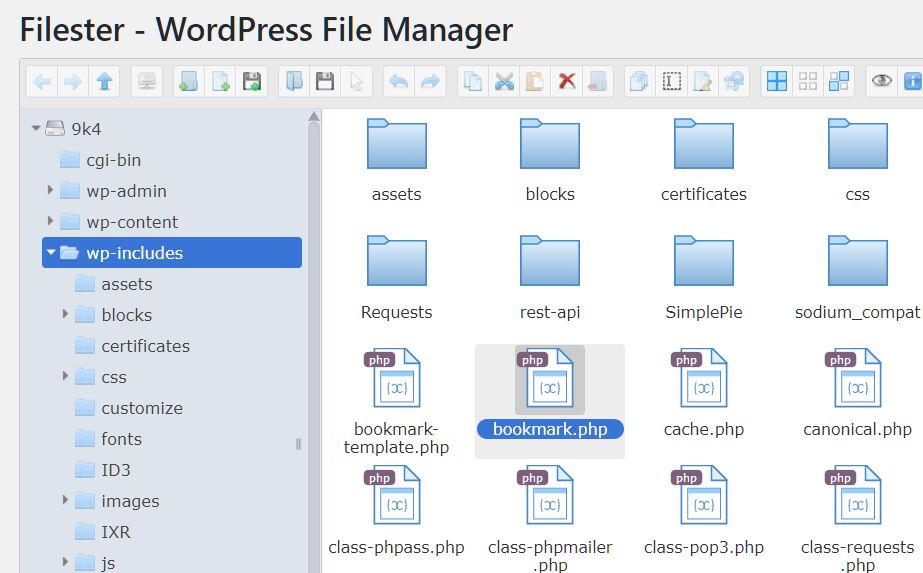Viewport: 923px width, 573px height.
Task: Click the folder tree scrollbar up arrow
Action: [x=314, y=117]
